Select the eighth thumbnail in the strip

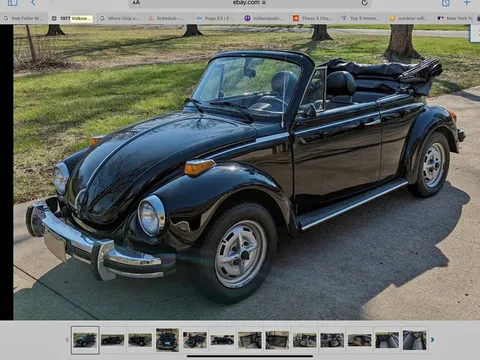[x=277, y=340]
